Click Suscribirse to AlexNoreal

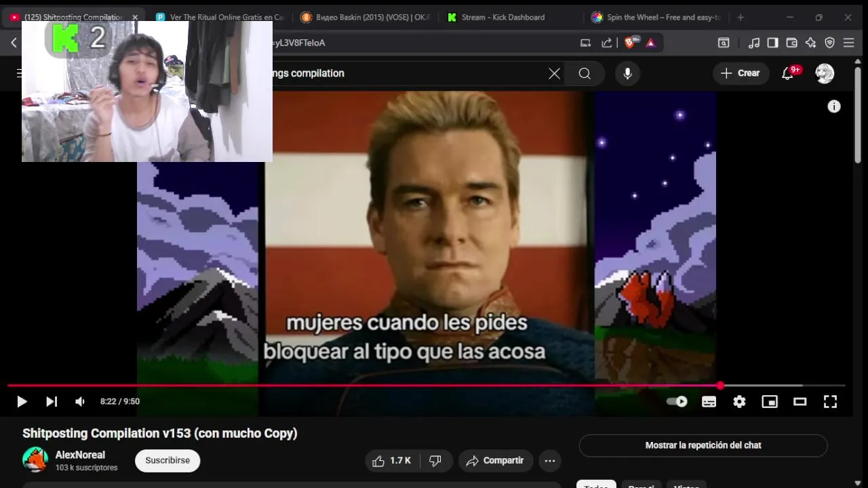coord(167,461)
